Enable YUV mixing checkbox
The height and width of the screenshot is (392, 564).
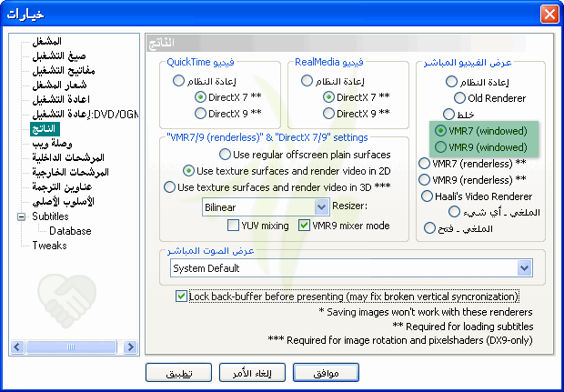[x=234, y=226]
